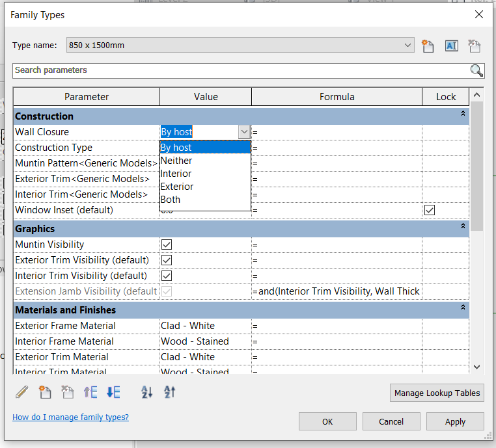Click the Muntin Visibility formula cell

(337, 244)
